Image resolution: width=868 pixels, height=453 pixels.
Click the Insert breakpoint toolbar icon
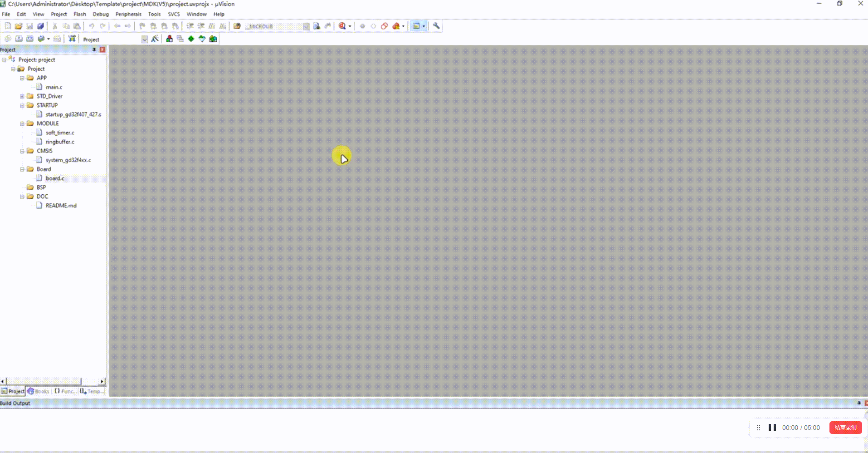(x=362, y=26)
